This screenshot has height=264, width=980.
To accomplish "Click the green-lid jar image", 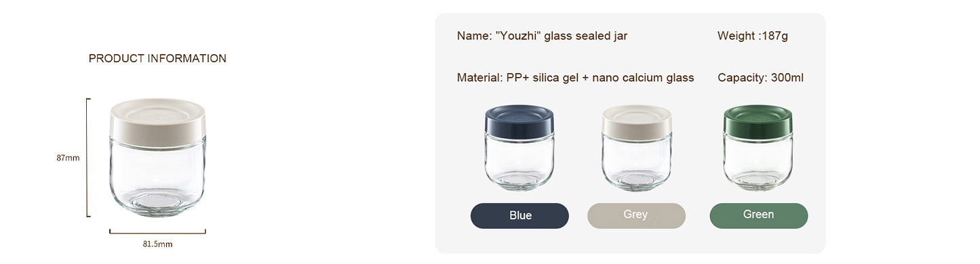I will point(758,148).
